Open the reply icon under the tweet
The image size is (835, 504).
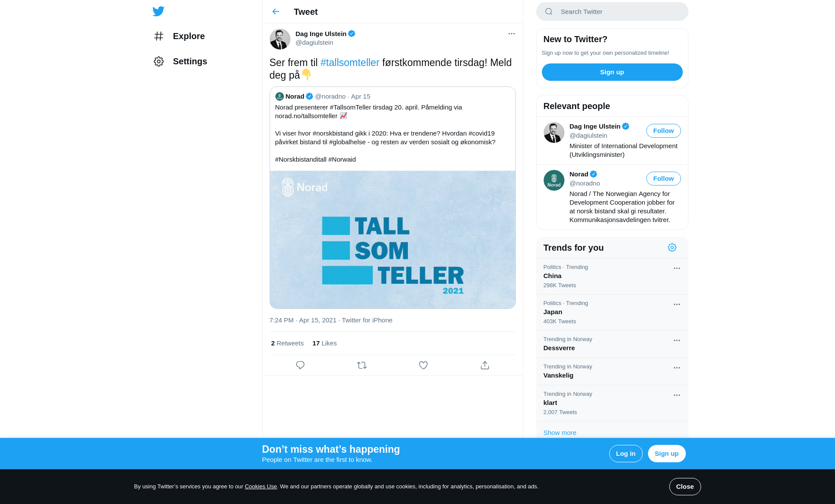pos(300,365)
